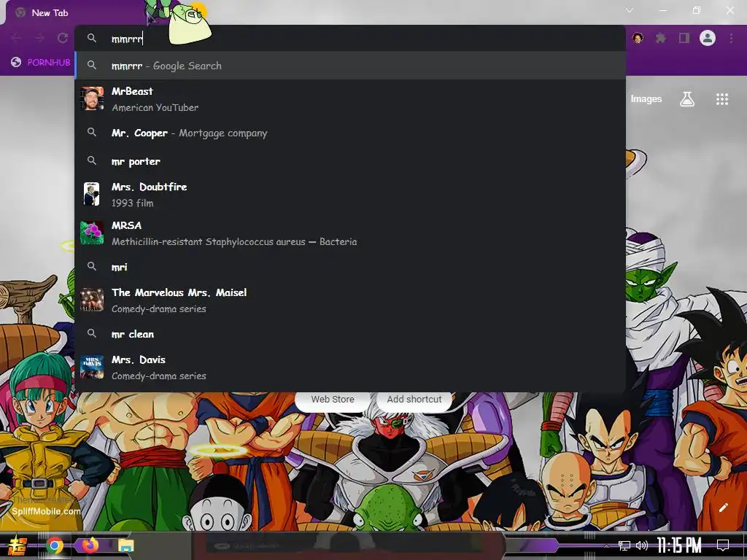Open Search Labs flask icon

[x=687, y=99]
